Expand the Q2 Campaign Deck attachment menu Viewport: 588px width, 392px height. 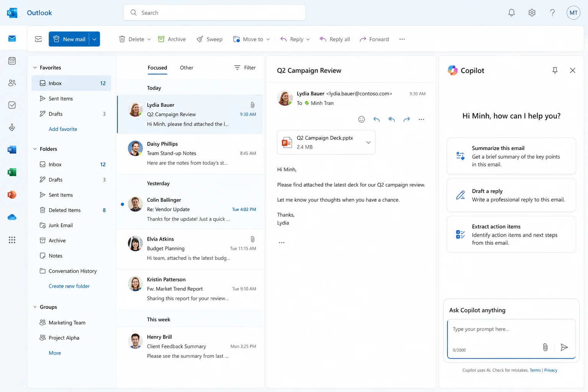click(368, 142)
